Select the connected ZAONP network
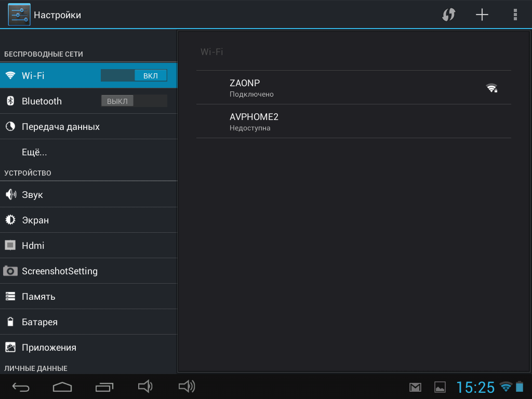This screenshot has height=399, width=532. click(x=353, y=87)
